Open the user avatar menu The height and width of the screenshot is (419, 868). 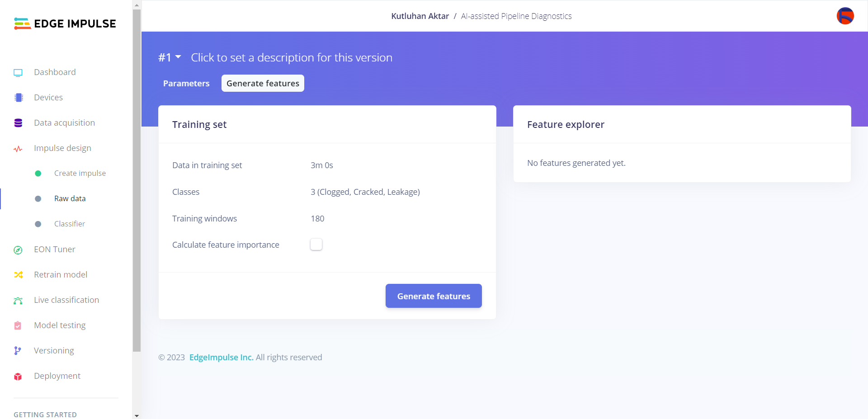pos(845,16)
